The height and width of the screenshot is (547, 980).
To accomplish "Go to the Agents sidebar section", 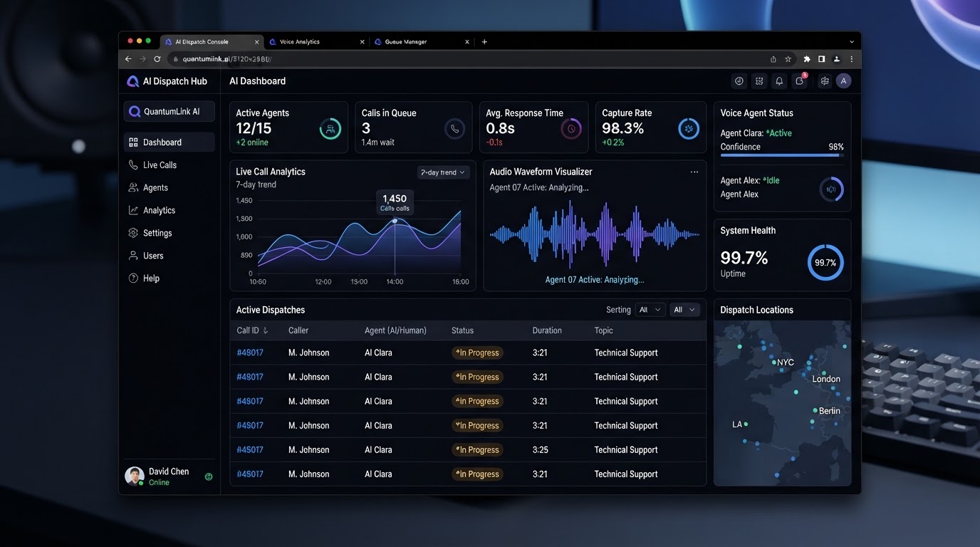I will pos(169,187).
